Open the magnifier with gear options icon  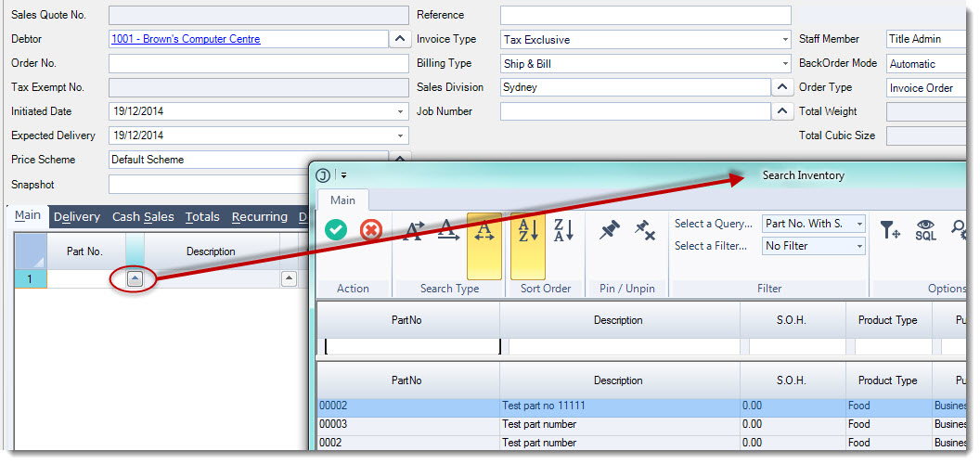(960, 230)
